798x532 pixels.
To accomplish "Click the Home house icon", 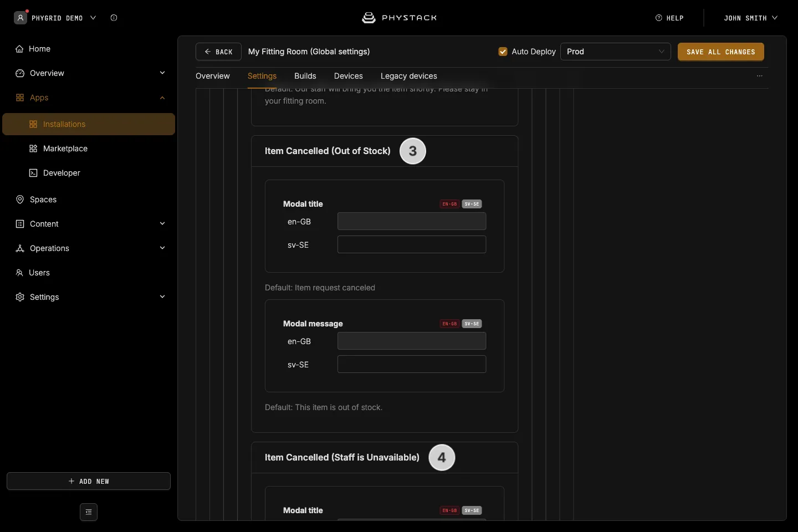I will [x=19, y=49].
